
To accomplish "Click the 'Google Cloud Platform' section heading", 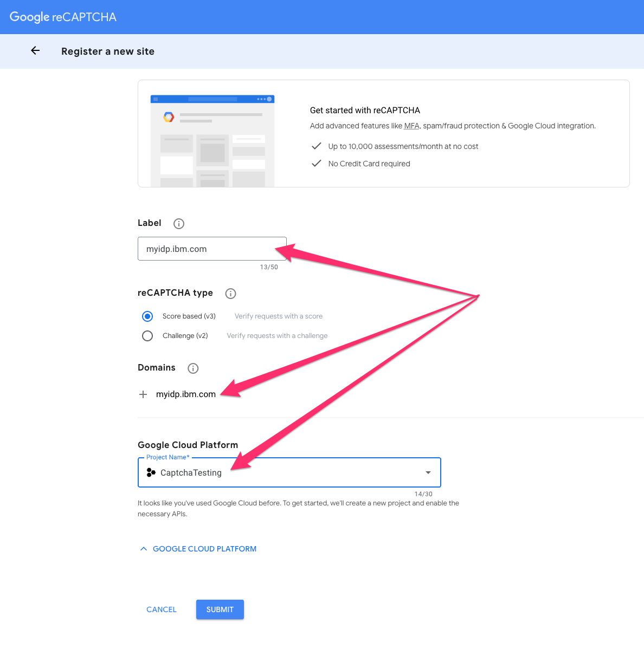I will (x=188, y=445).
